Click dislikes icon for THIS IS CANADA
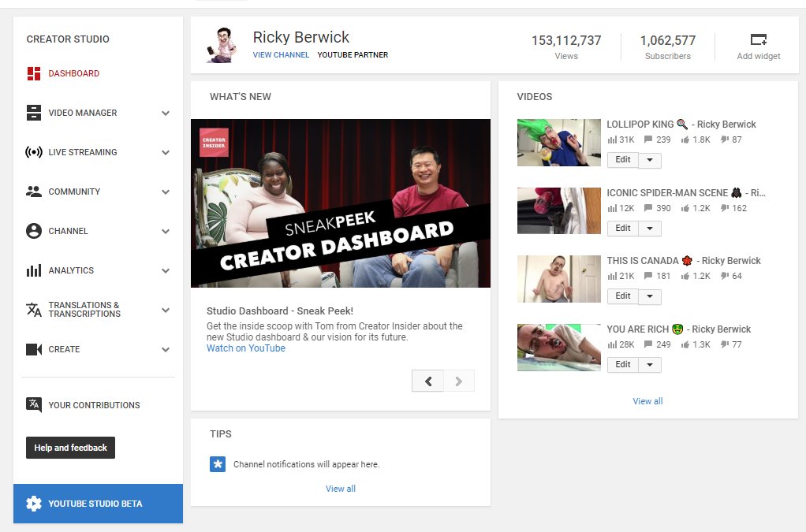Screen dimensions: 806x532 click(x=725, y=276)
